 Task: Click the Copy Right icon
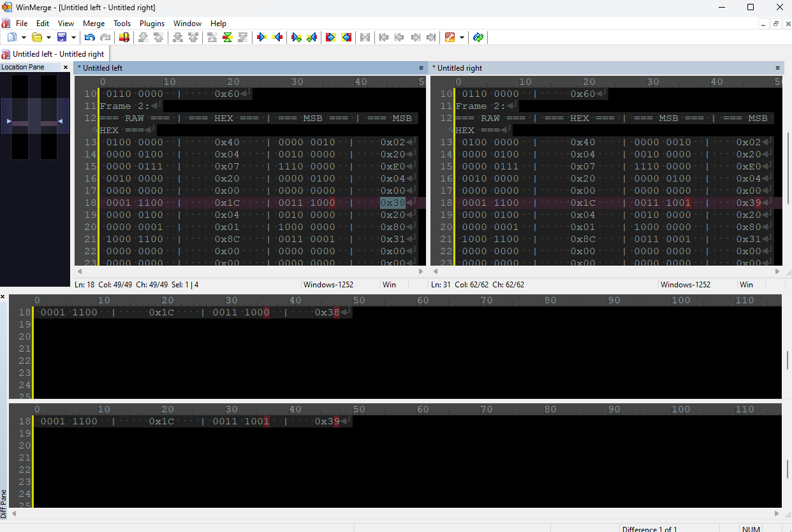click(x=262, y=38)
